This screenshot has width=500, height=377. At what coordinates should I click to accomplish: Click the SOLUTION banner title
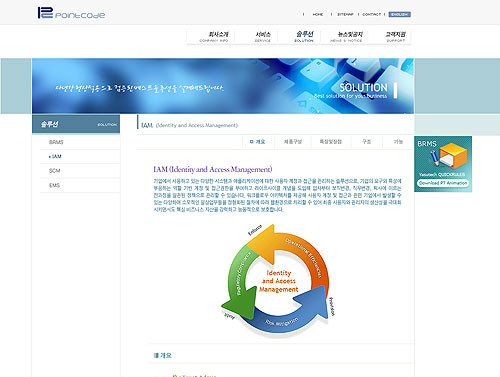(x=363, y=88)
